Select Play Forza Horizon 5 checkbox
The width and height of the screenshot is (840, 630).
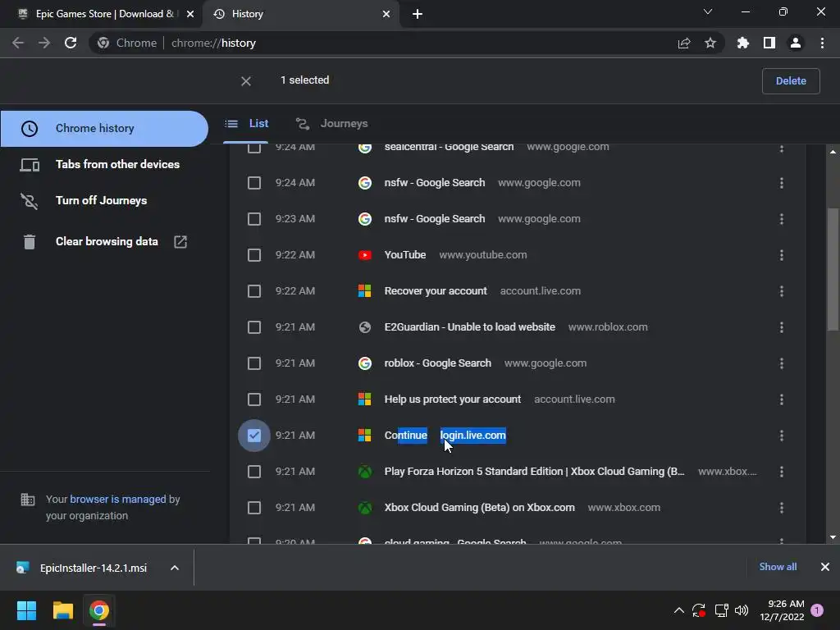(254, 472)
